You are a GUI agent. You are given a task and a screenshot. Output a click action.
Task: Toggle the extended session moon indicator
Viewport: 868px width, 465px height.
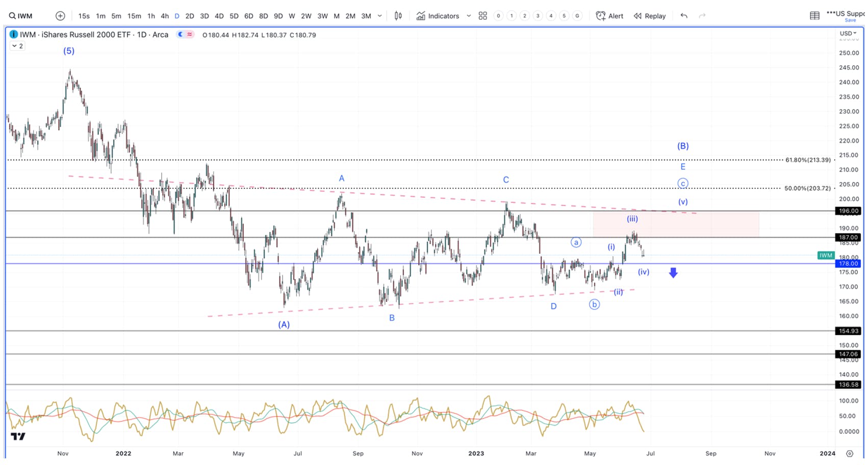pyautogui.click(x=181, y=35)
